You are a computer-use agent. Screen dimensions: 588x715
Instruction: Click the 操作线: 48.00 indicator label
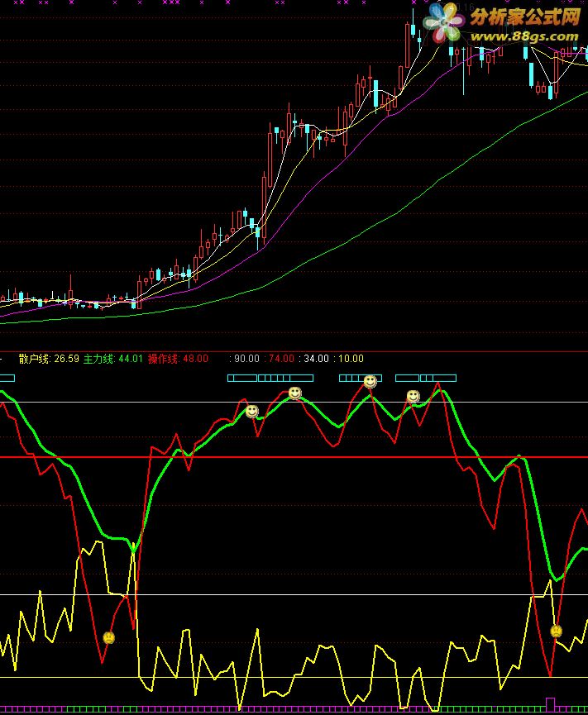tap(178, 359)
